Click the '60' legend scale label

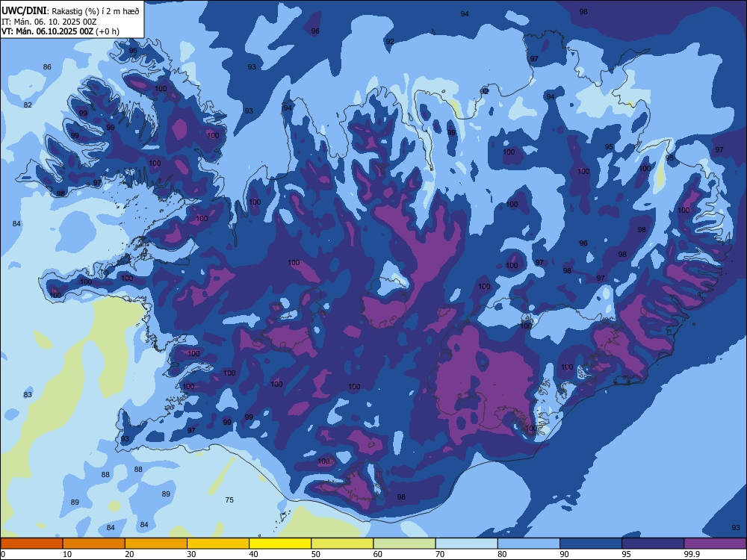click(x=378, y=554)
